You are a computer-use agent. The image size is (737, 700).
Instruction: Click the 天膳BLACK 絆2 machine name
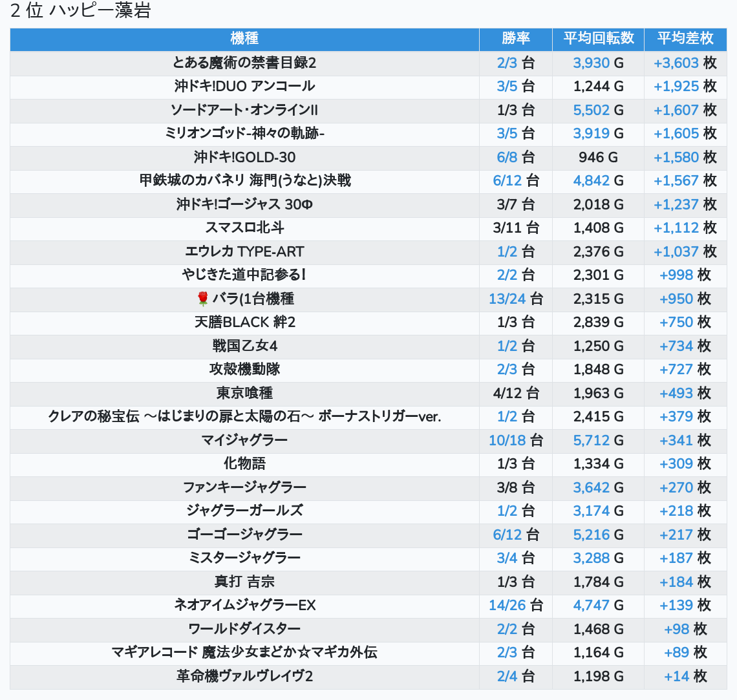tap(244, 323)
